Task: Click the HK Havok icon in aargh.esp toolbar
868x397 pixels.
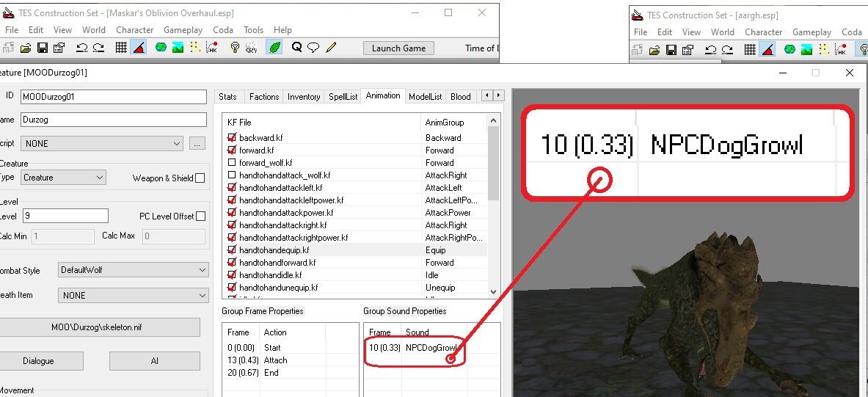Action: pos(840,51)
